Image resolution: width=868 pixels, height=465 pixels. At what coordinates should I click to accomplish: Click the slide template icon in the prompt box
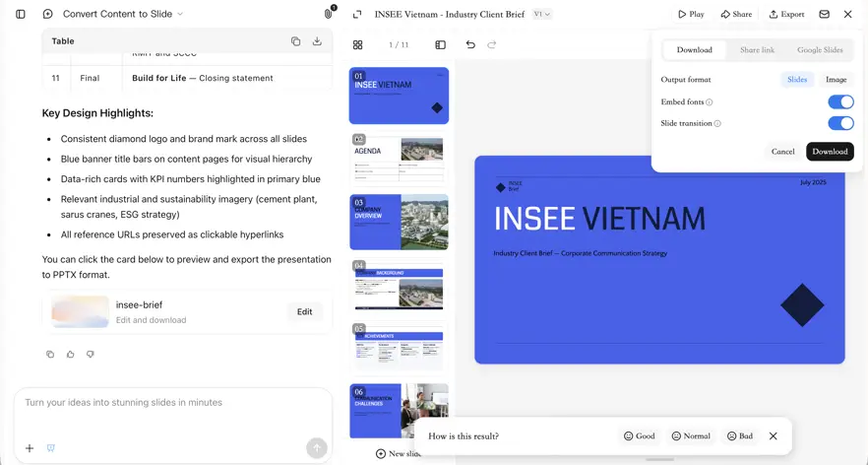51,448
